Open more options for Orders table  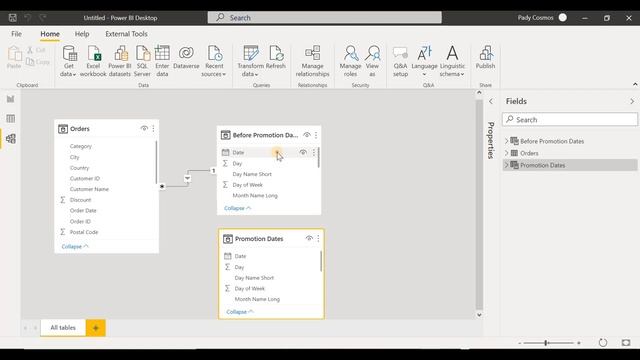coord(153,129)
